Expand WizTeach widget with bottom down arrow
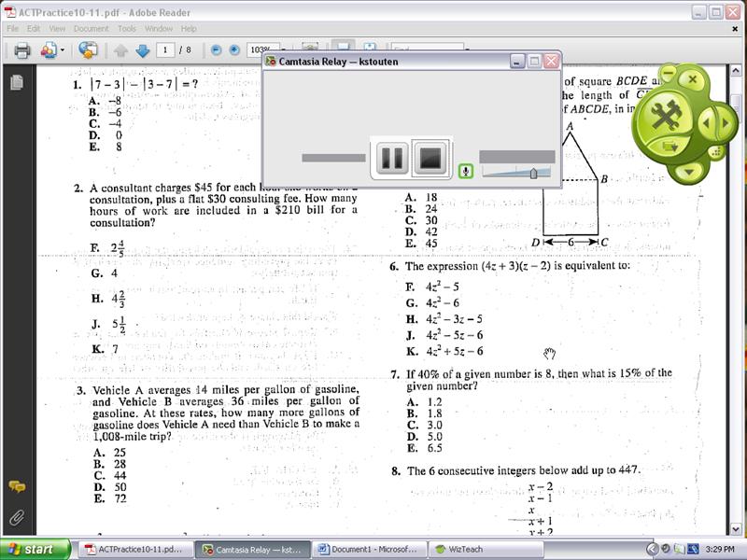Viewport: 747px width, 560px height. 689,171
